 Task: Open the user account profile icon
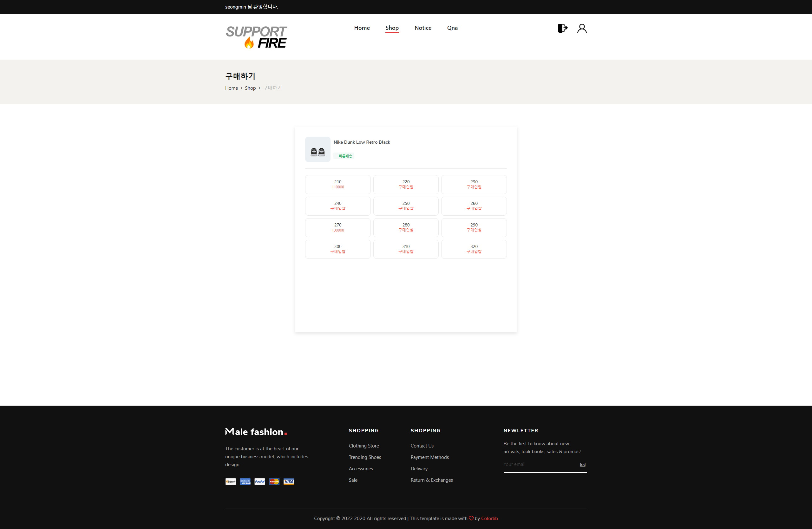[x=582, y=29]
